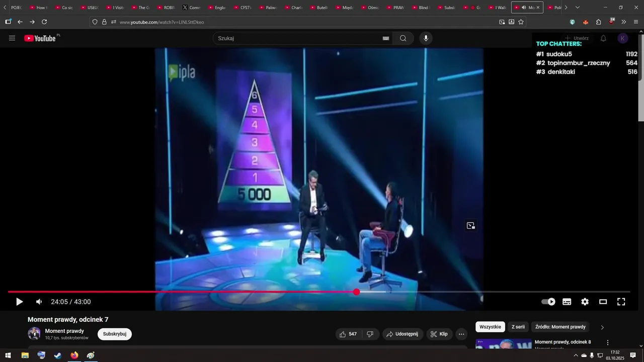644x362 pixels.
Task: Open the extensions puzzle icon
Action: 598,22
